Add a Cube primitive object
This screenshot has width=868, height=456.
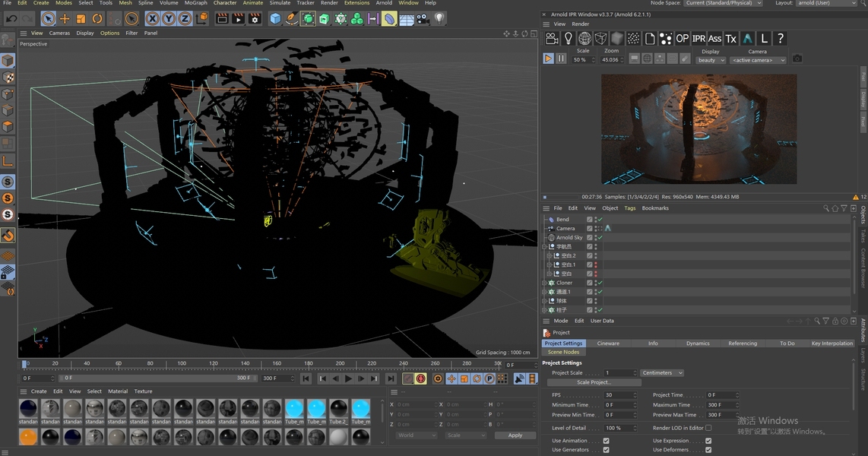[x=275, y=19]
